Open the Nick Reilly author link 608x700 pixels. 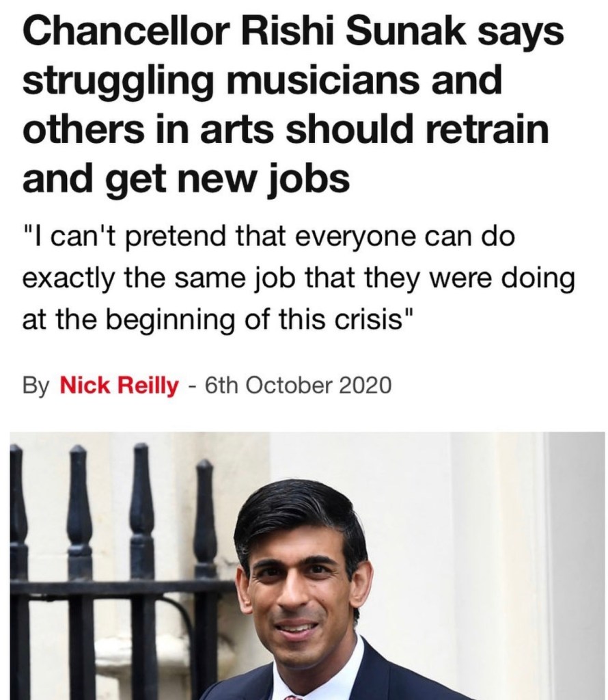(x=119, y=386)
